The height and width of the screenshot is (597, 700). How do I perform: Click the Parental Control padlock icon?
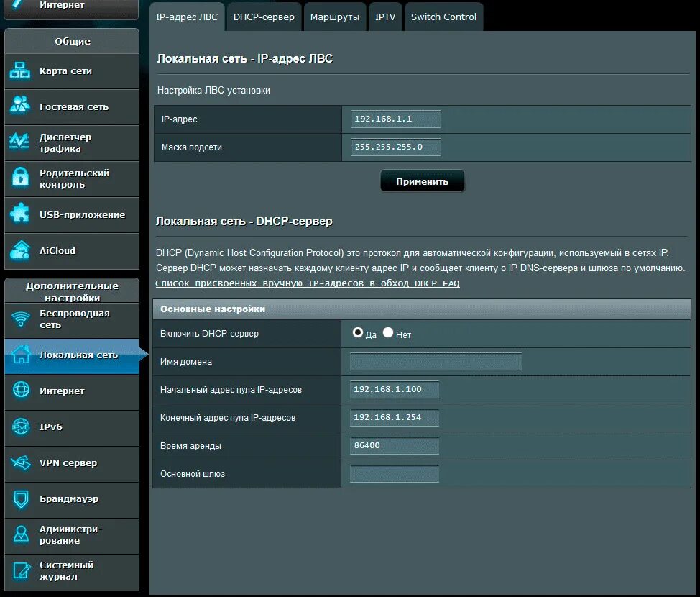click(x=20, y=178)
